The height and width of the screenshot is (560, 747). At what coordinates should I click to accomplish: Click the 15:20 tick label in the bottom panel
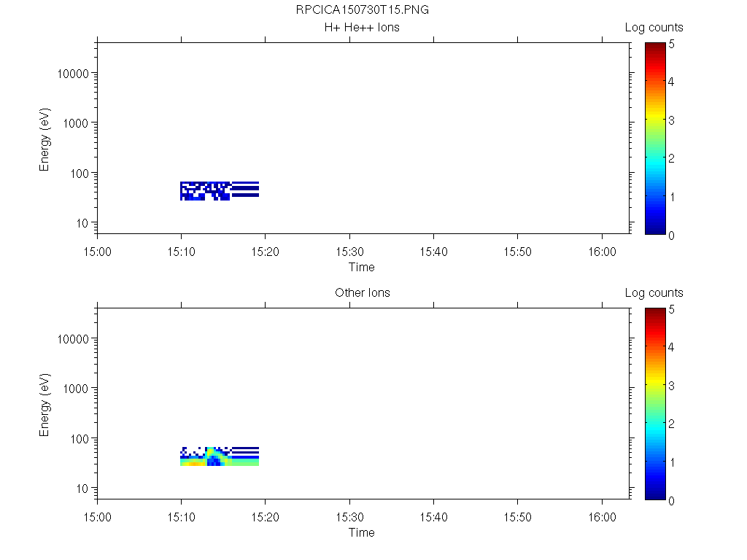[x=266, y=517]
